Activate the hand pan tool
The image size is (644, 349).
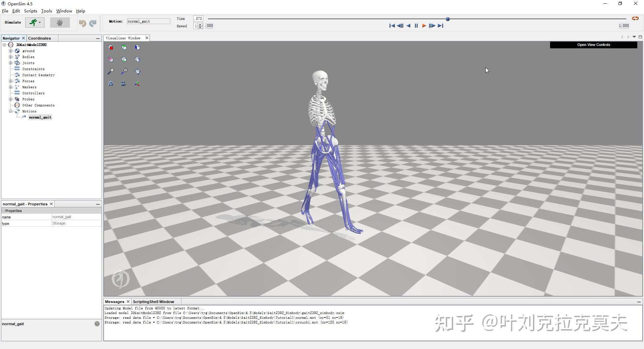60,22
